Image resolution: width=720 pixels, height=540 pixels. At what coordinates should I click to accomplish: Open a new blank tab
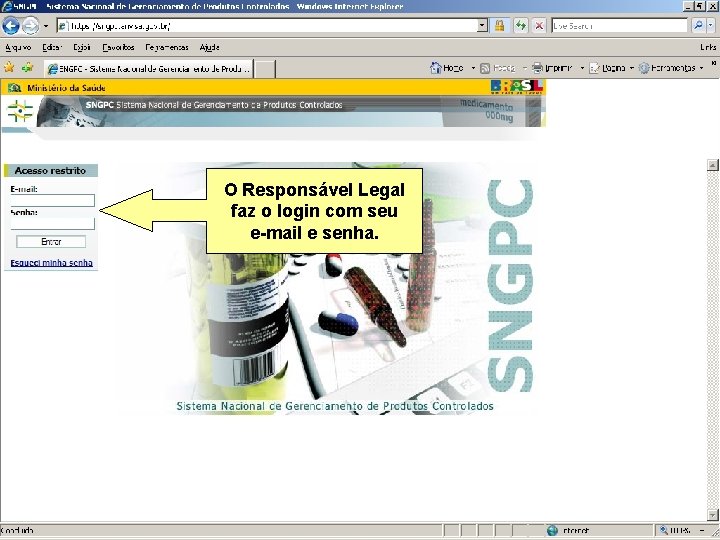(x=265, y=69)
